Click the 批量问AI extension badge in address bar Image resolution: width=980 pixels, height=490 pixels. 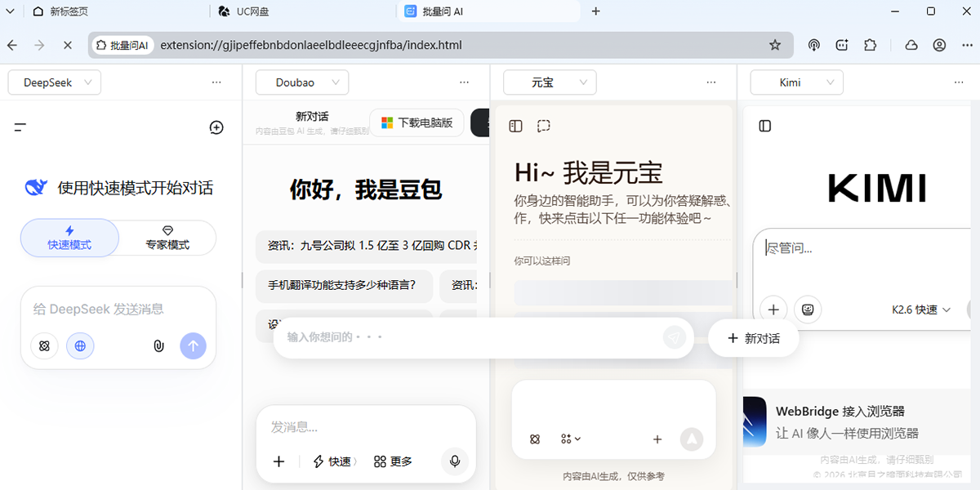[x=122, y=45]
